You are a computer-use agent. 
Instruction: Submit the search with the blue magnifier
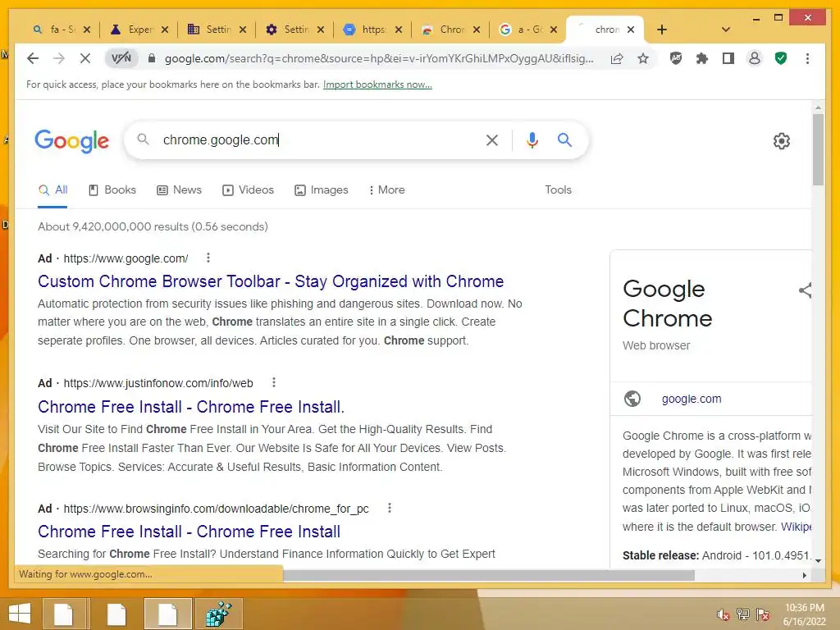pyautogui.click(x=564, y=140)
